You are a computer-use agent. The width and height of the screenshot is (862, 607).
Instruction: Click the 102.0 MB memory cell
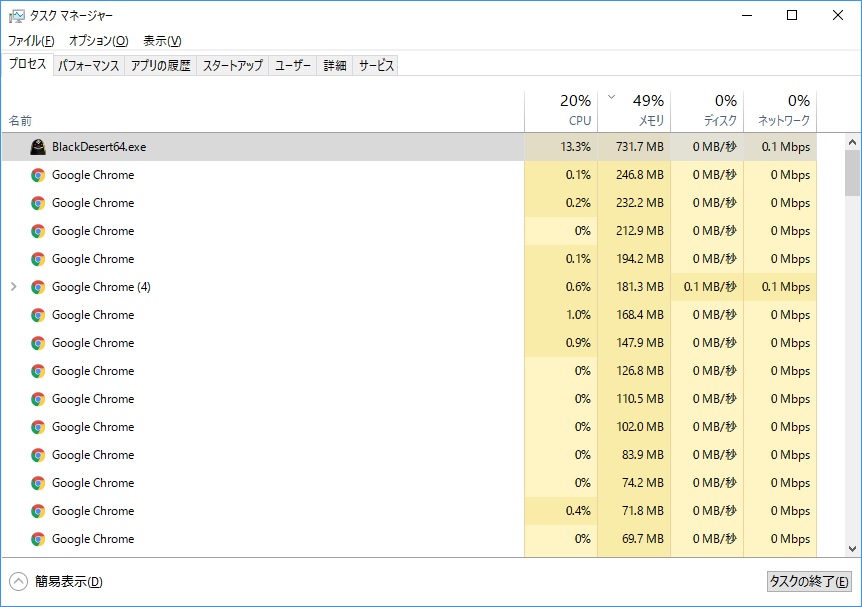634,427
